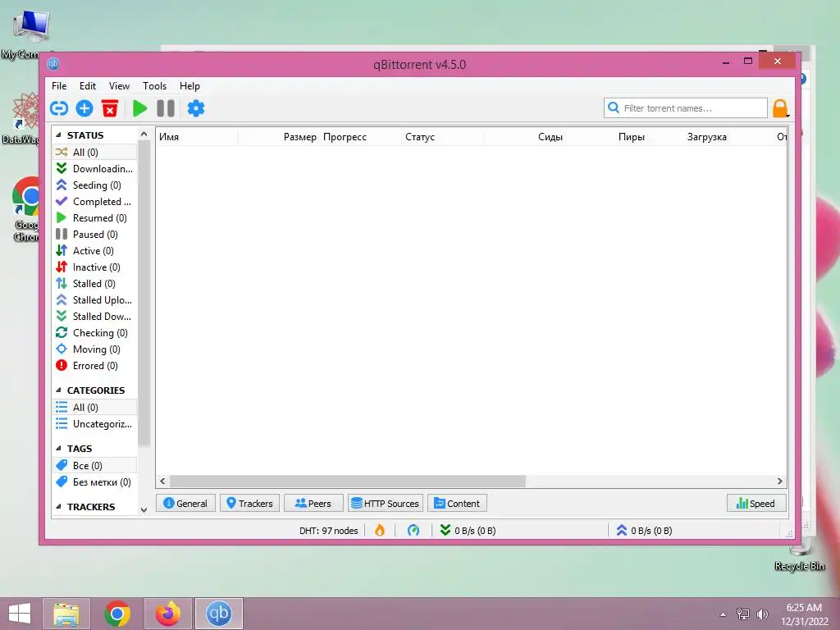Sort by the Прогресс column header
The image size is (840, 630).
click(361, 137)
